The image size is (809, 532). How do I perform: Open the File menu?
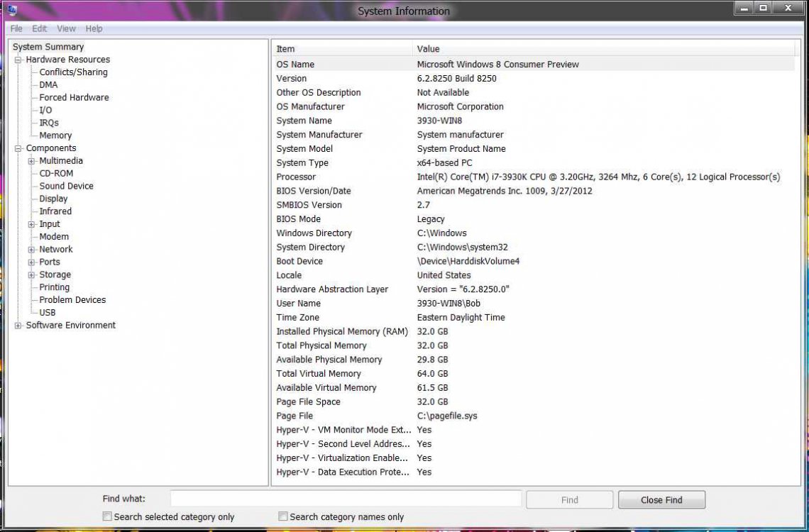click(16, 29)
